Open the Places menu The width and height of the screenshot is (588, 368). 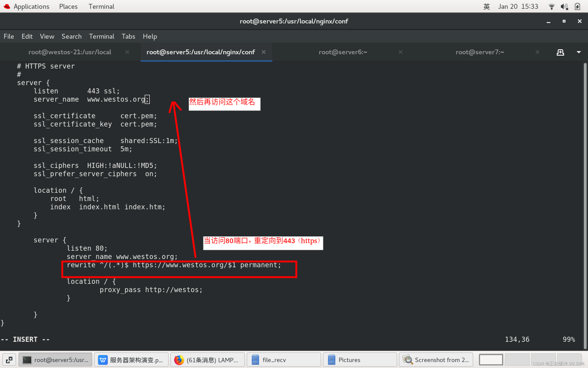coord(68,6)
